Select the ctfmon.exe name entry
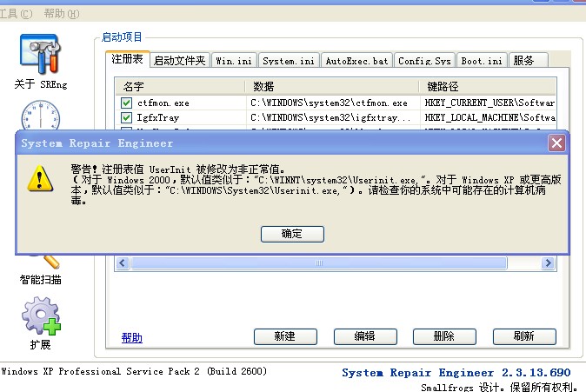586x392 pixels. (163, 103)
